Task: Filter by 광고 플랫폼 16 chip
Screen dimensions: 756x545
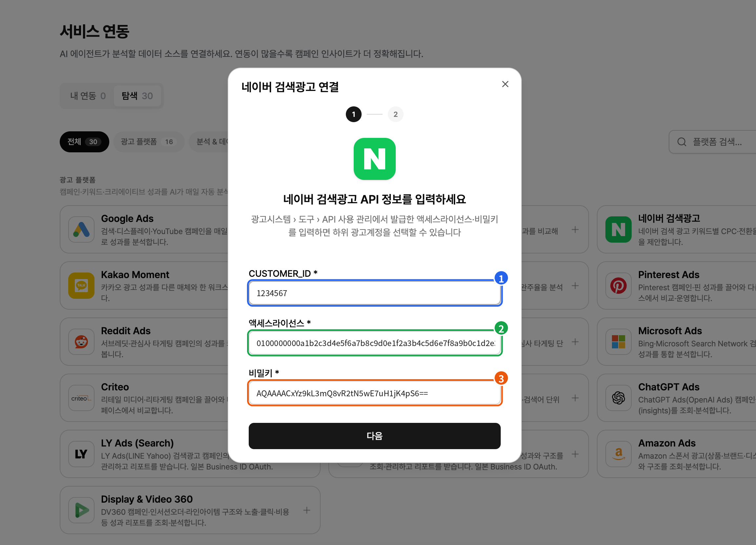Action: [x=149, y=142]
